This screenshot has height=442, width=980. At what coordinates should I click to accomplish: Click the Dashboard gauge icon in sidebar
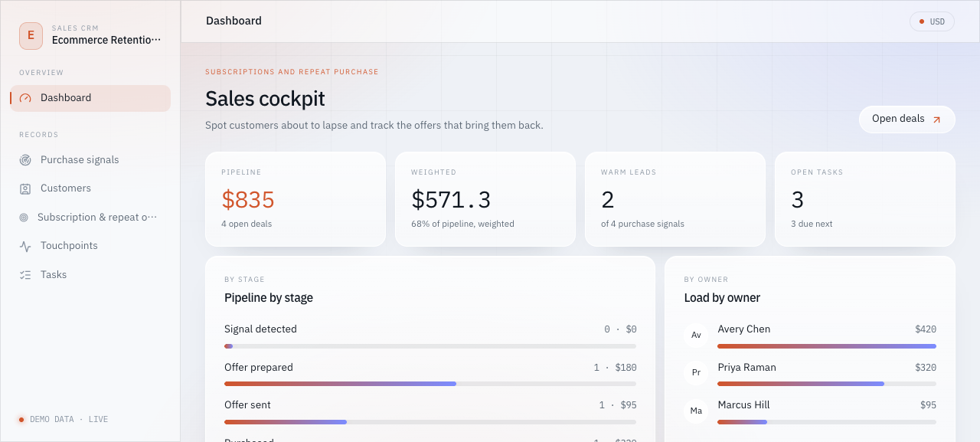coord(25,98)
